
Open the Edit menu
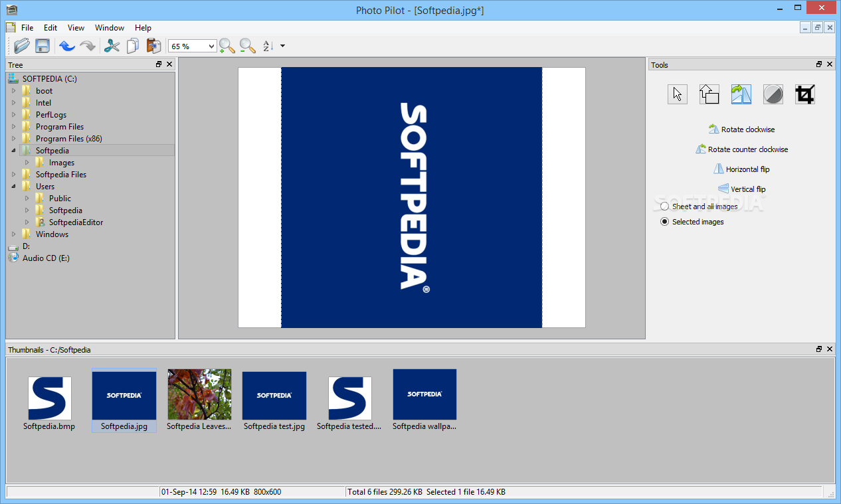(x=50, y=28)
